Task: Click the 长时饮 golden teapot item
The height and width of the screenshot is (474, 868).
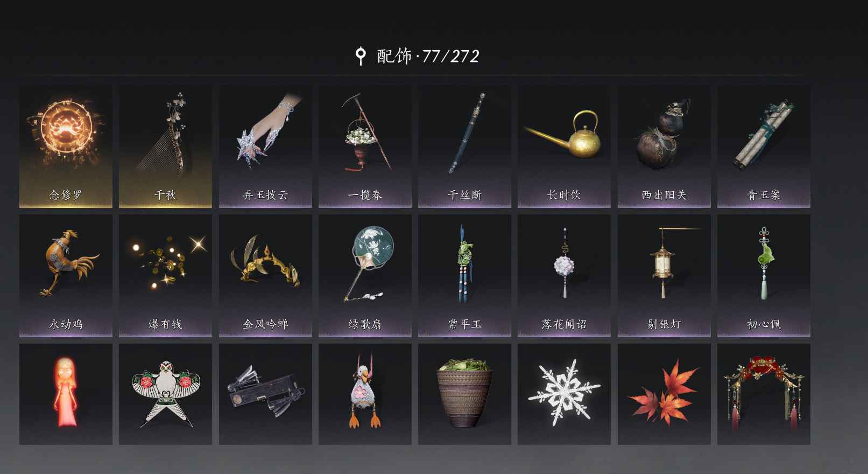Action: pos(564,146)
